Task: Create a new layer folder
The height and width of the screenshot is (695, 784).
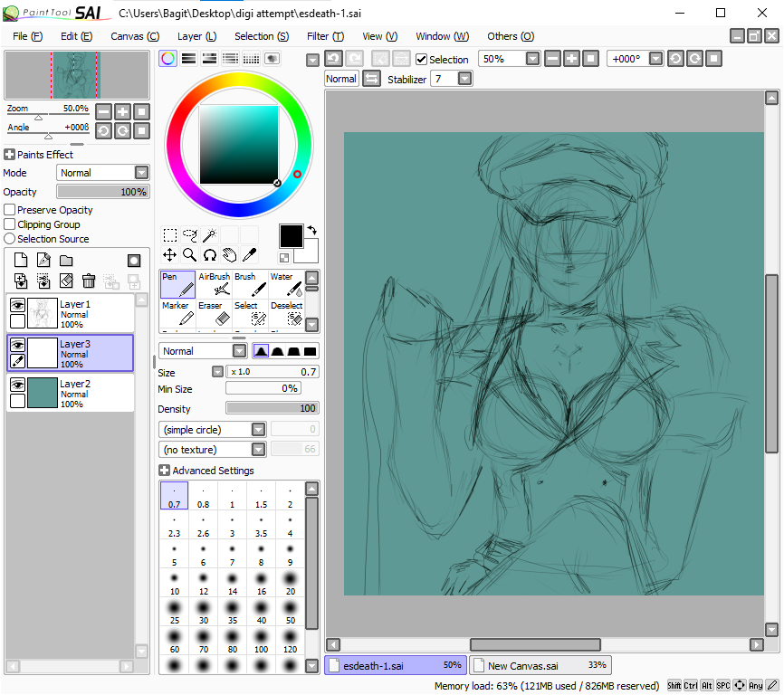Action: pos(66,261)
